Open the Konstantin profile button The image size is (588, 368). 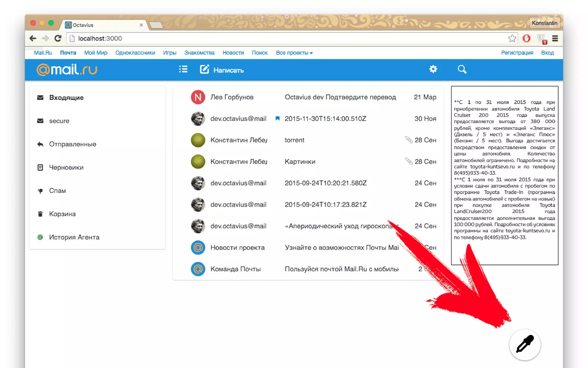coord(544,23)
